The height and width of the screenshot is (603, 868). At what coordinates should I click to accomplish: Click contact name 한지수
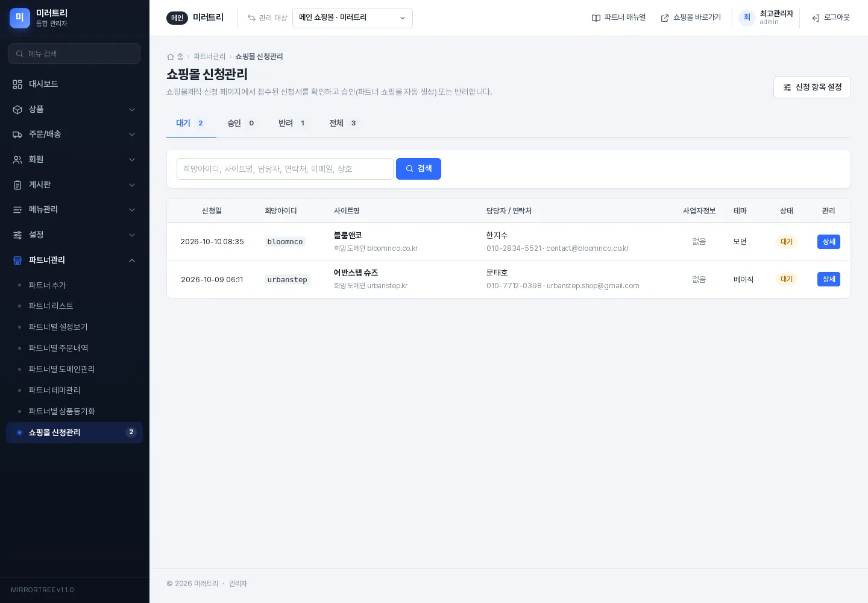click(x=497, y=235)
